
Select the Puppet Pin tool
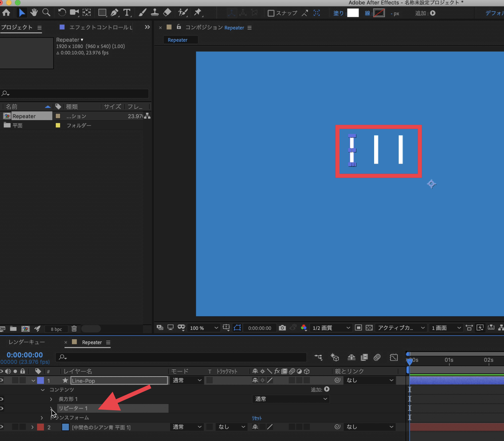coord(197,13)
